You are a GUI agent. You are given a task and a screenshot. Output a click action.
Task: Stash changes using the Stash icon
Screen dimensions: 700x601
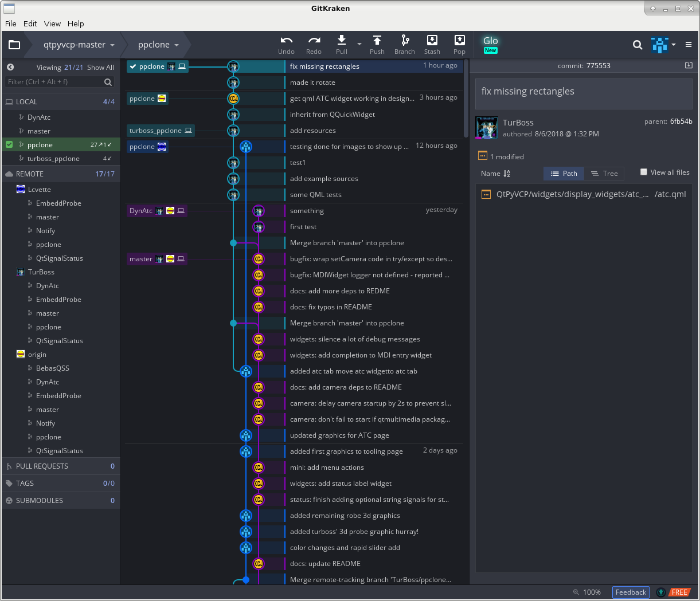(432, 40)
